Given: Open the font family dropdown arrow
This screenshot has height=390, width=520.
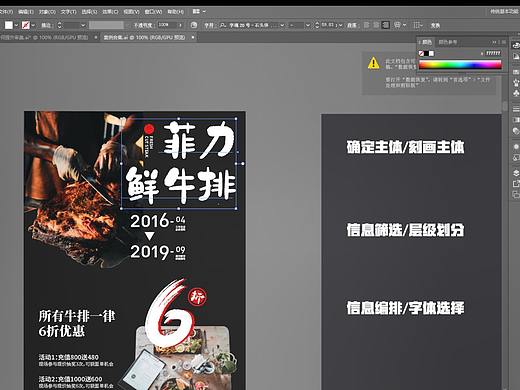Looking at the screenshot, I should pos(282,25).
